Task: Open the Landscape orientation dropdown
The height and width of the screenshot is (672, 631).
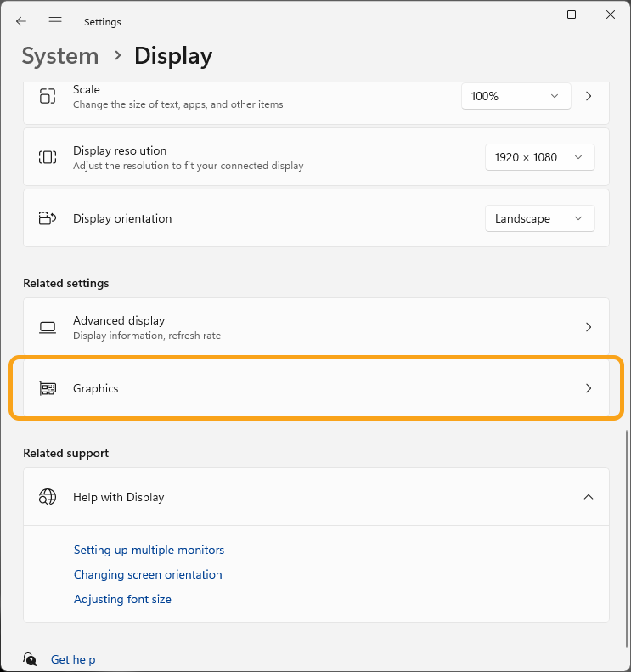Action: point(539,218)
